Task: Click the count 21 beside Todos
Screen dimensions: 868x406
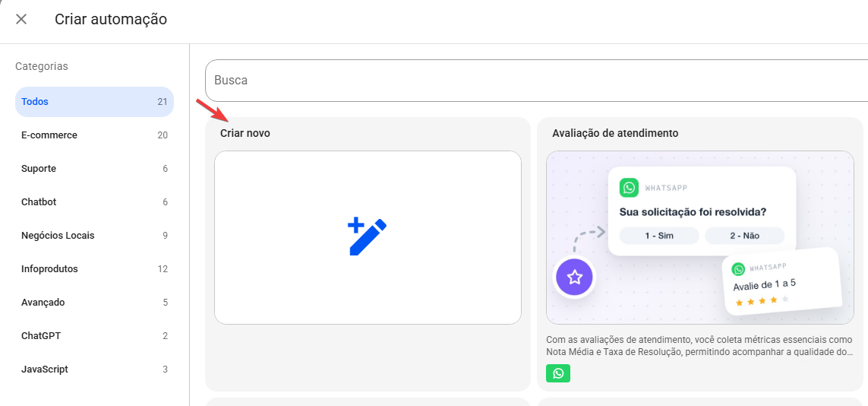Action: [x=163, y=102]
